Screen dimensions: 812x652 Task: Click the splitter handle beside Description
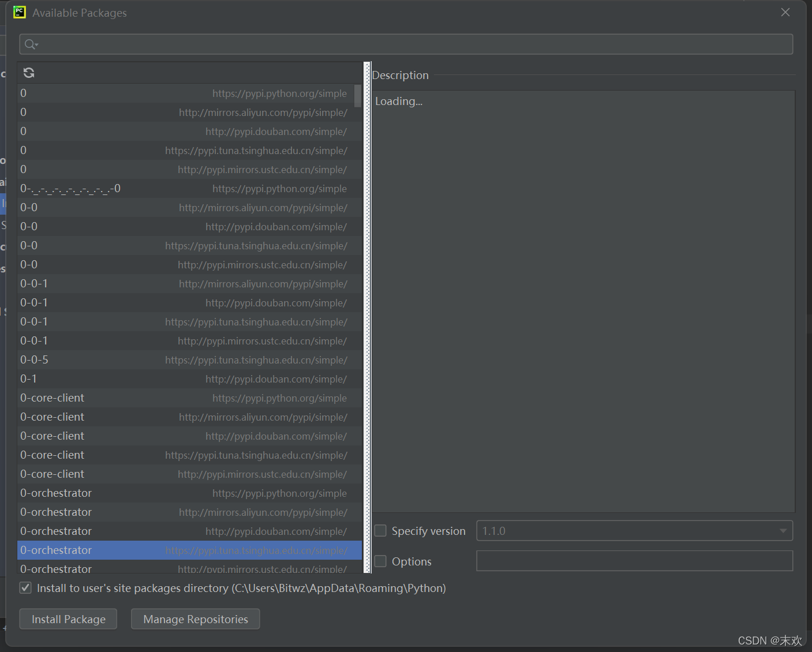[x=367, y=317]
